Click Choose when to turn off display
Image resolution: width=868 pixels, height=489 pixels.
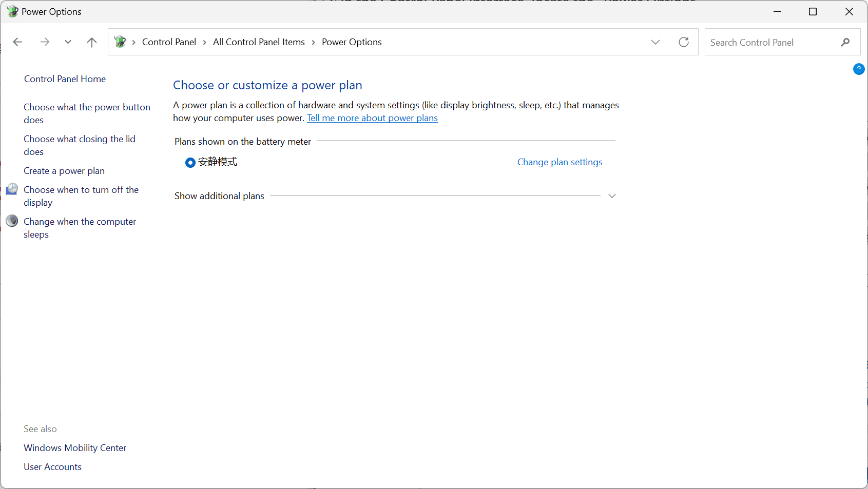pos(81,196)
